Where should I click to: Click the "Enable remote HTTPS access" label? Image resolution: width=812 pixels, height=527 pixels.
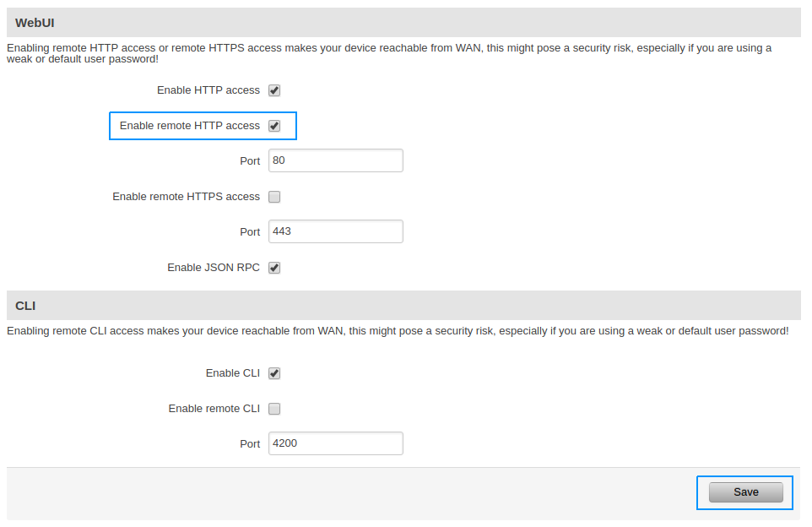point(186,197)
